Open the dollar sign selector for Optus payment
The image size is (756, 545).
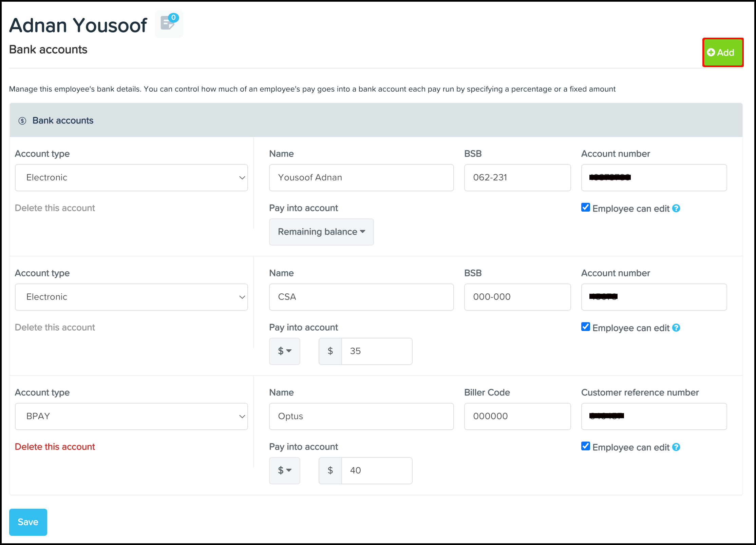click(284, 471)
